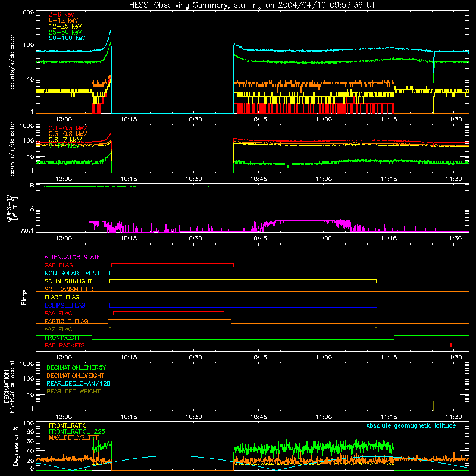Click the B level label on GOES-12 axis
The height and width of the screenshot is (476, 476).
point(32,185)
